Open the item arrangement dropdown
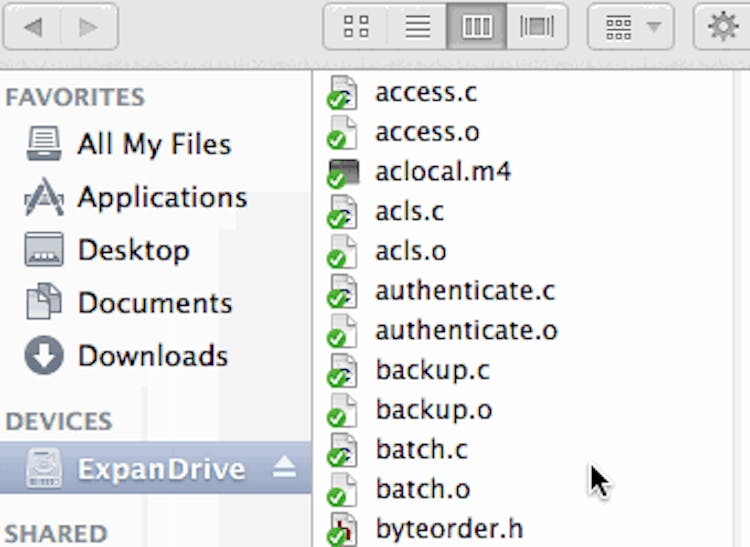 630,26
